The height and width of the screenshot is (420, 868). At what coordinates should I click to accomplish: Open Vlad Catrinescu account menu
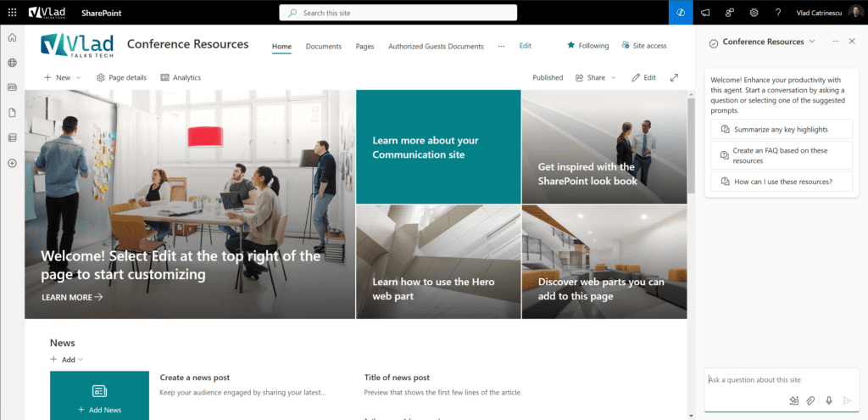point(818,13)
